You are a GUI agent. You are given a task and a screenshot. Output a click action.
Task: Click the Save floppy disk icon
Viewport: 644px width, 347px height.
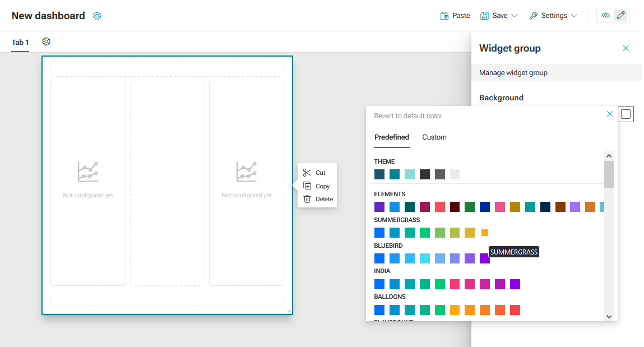(x=485, y=16)
